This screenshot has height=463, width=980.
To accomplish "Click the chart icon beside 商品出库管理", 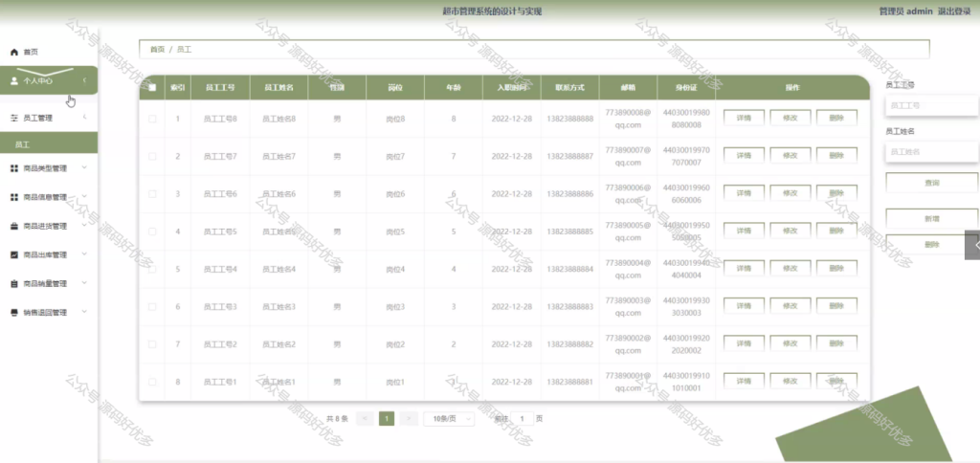I will coord(14,254).
